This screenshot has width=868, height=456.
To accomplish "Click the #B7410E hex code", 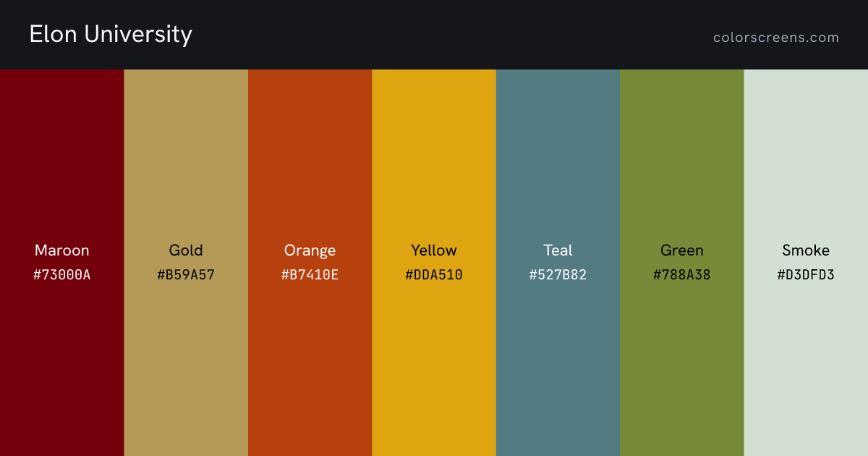I will coord(310,275).
